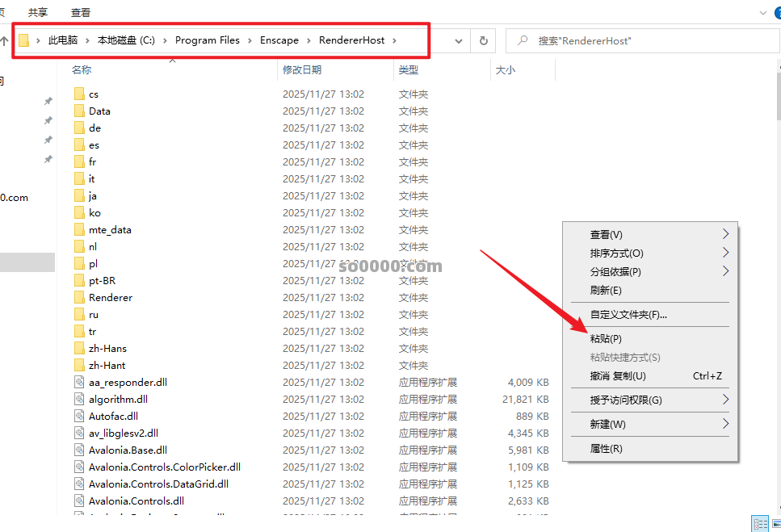The width and height of the screenshot is (781, 532).
Task: Click the Data folder icon
Action: [79, 111]
